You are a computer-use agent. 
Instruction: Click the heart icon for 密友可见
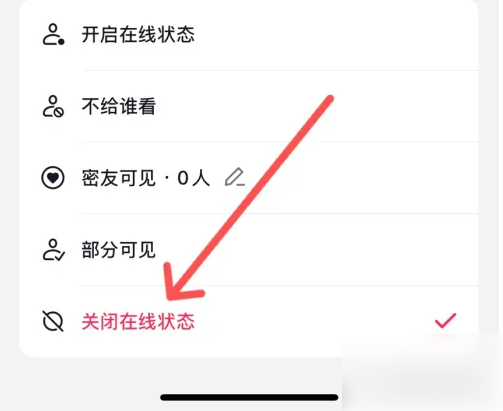click(53, 178)
